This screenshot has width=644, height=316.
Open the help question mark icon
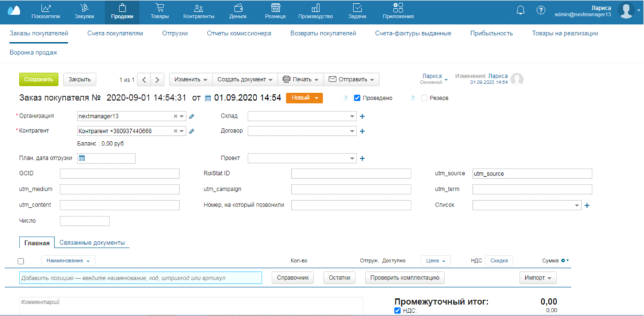click(x=540, y=10)
